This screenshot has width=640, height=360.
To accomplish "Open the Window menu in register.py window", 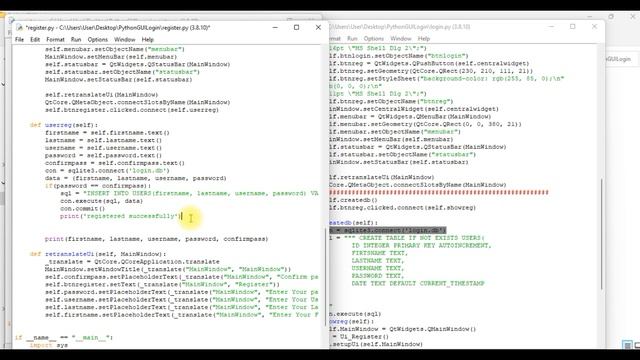I will (124, 40).
